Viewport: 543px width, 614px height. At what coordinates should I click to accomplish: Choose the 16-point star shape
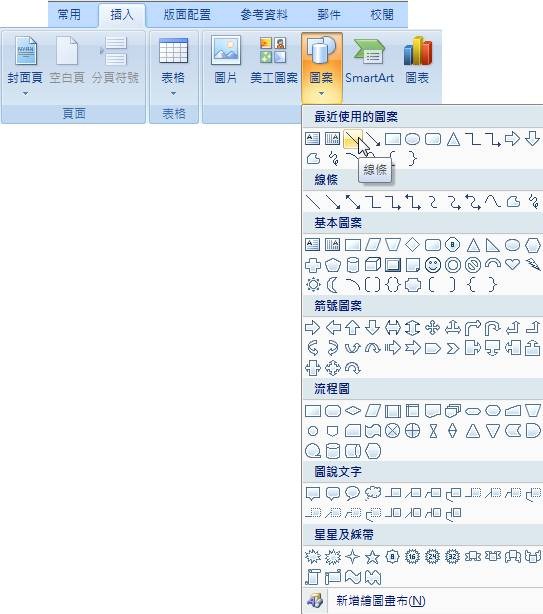pos(413,556)
